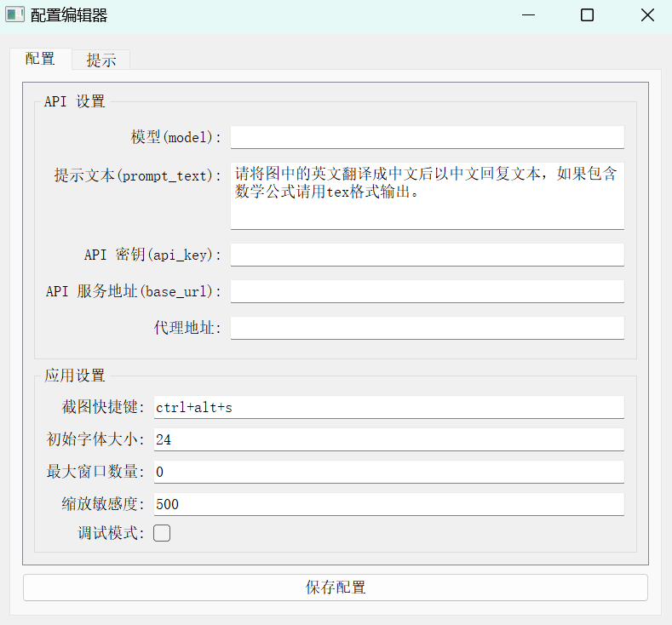
Task: Enable the 调试模式 checkbox
Action: point(162,533)
